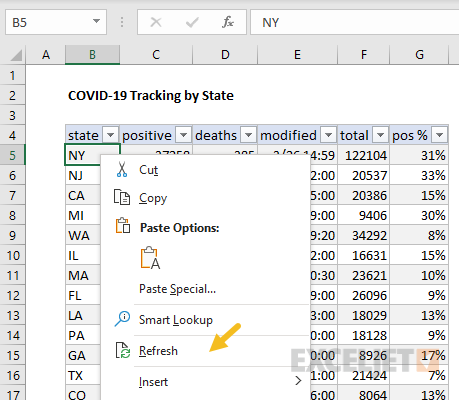Click the PA state cell

point(83,335)
